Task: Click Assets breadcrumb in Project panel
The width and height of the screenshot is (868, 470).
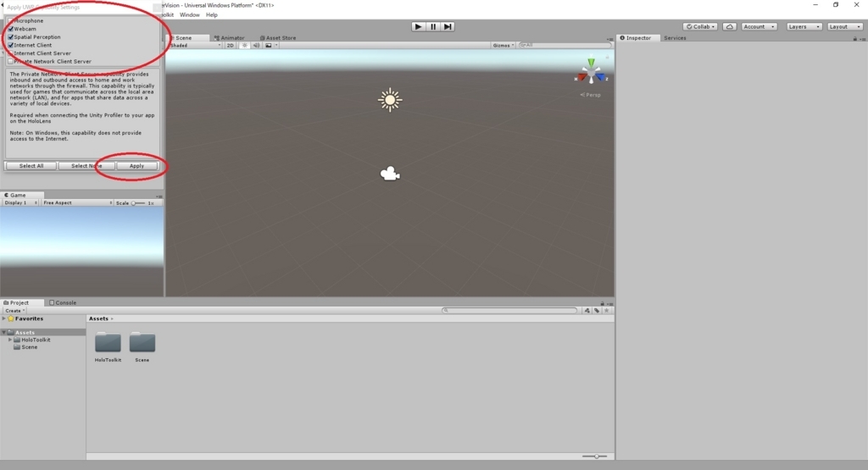Action: [x=98, y=318]
